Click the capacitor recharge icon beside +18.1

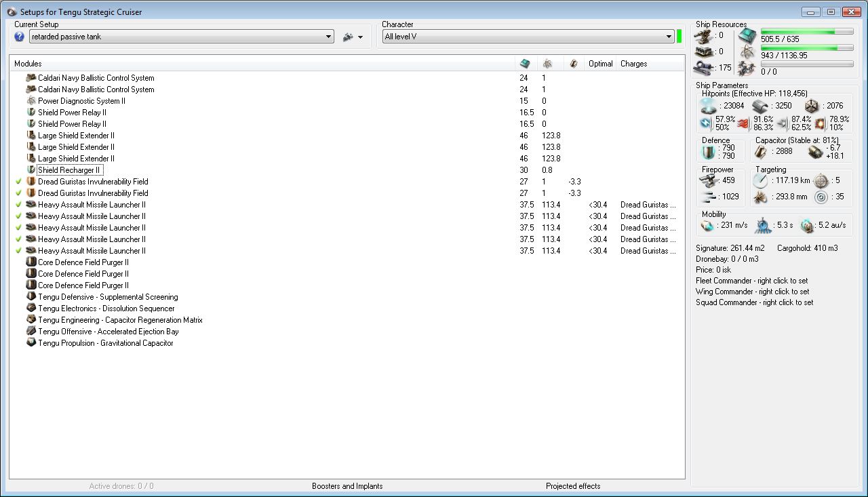click(815, 151)
